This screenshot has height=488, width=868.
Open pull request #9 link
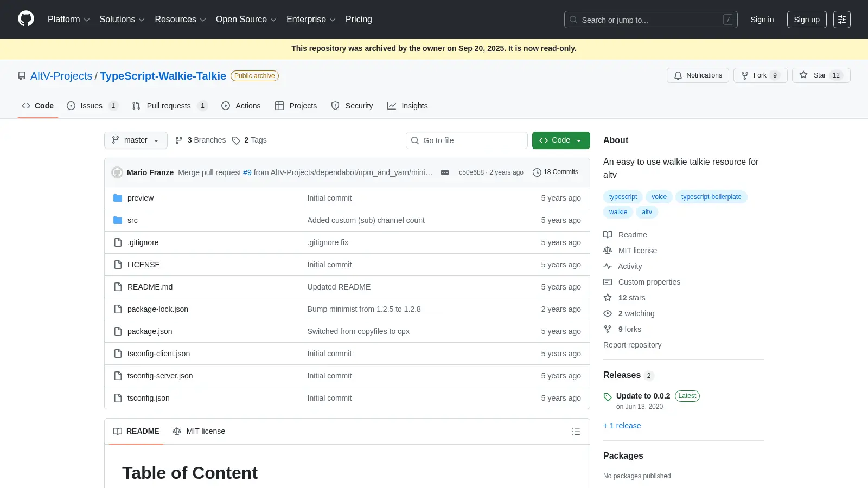[247, 172]
